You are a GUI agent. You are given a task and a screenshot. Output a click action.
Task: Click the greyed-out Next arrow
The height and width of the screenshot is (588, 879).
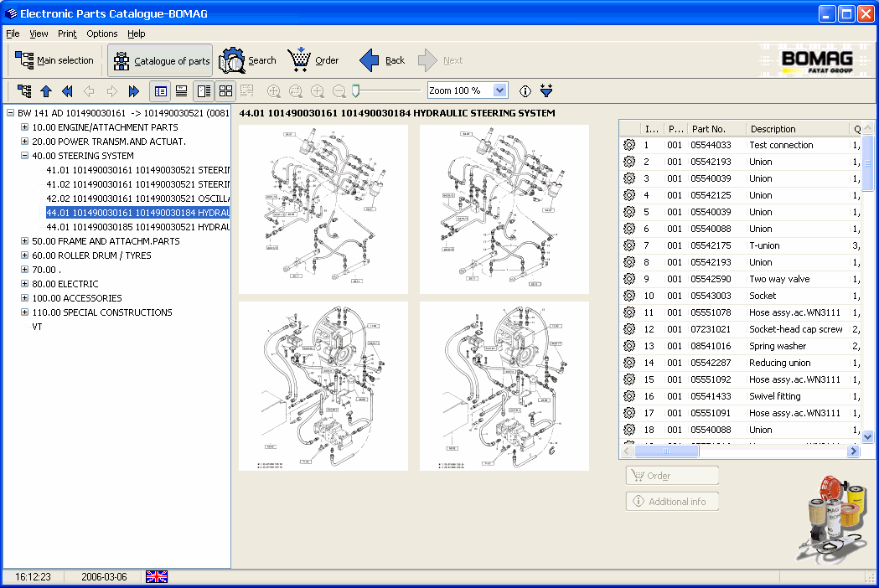(x=440, y=60)
